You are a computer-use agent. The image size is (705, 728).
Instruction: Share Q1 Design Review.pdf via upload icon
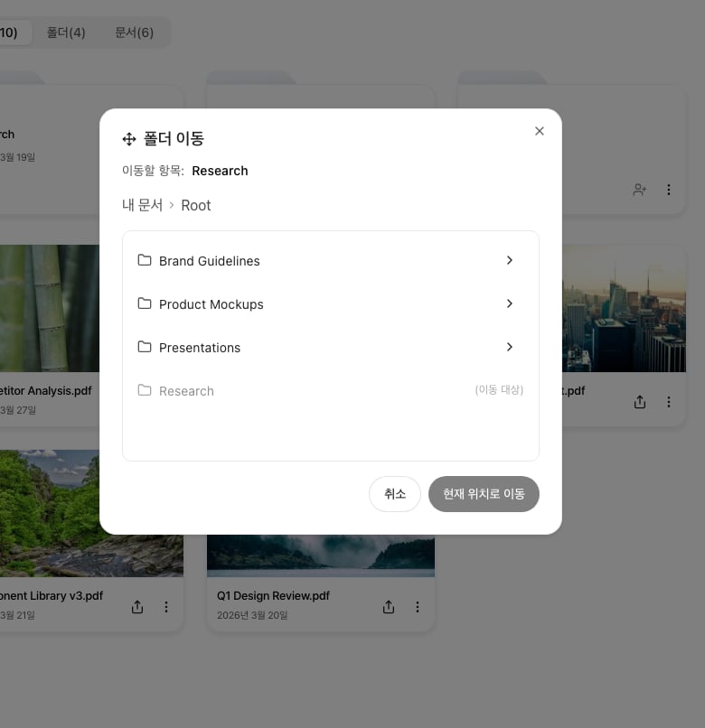coord(389,607)
